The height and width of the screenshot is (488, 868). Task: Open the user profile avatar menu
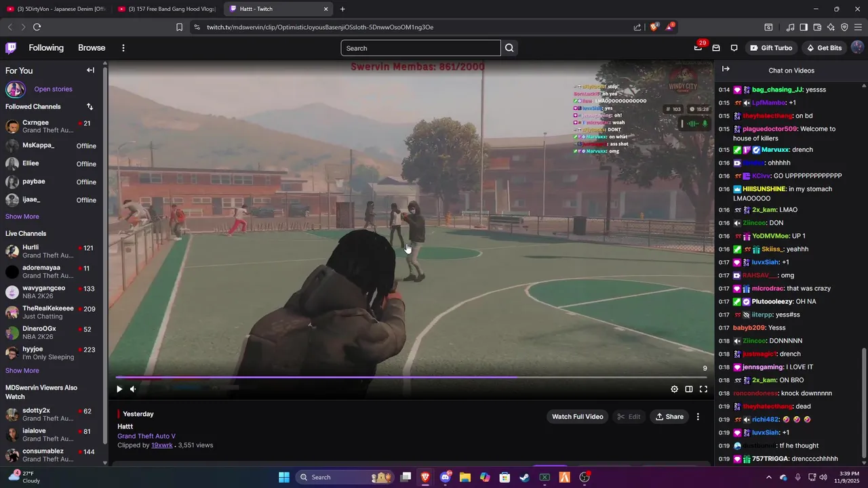(857, 48)
